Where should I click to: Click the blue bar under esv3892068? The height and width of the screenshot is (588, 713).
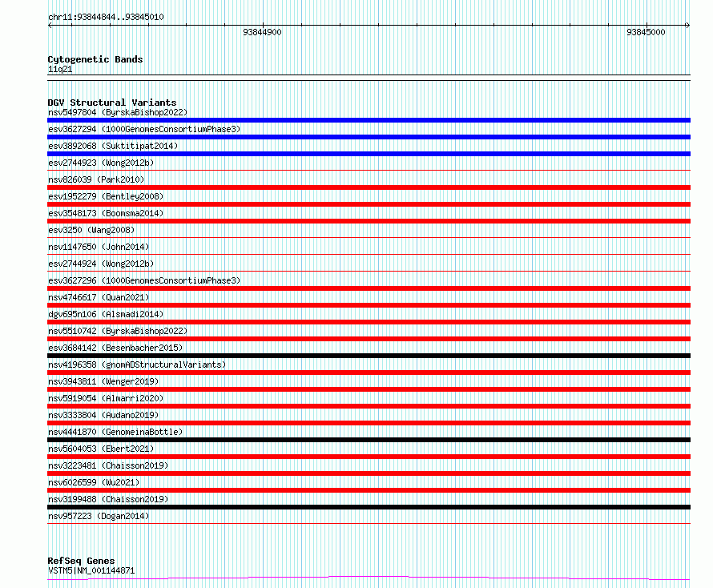click(x=369, y=154)
